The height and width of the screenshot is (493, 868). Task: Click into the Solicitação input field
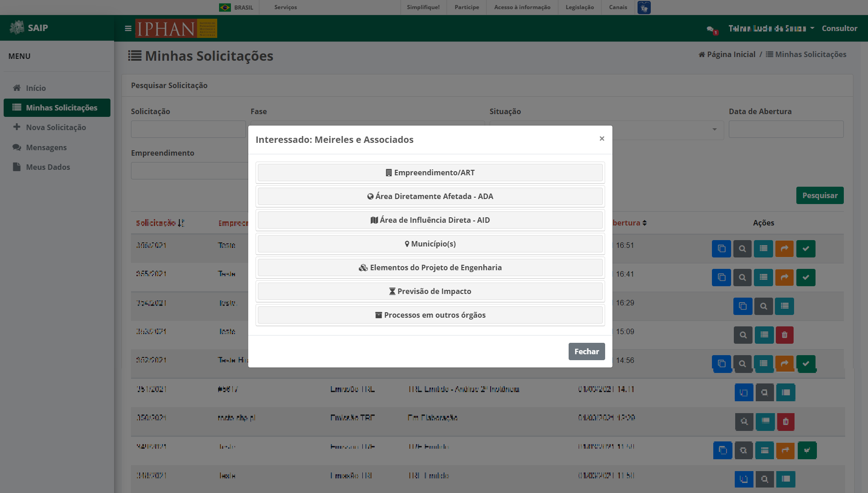[188, 129]
